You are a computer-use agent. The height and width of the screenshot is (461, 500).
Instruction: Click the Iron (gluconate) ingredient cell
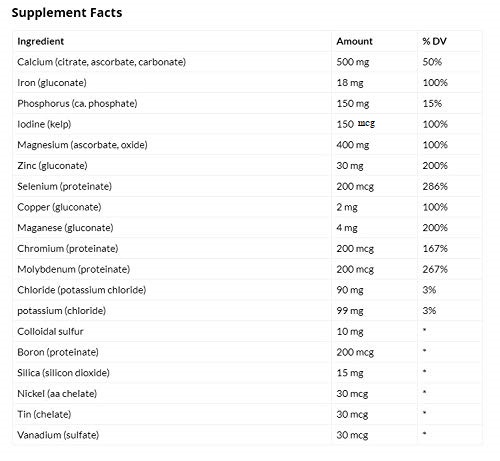pos(172,83)
